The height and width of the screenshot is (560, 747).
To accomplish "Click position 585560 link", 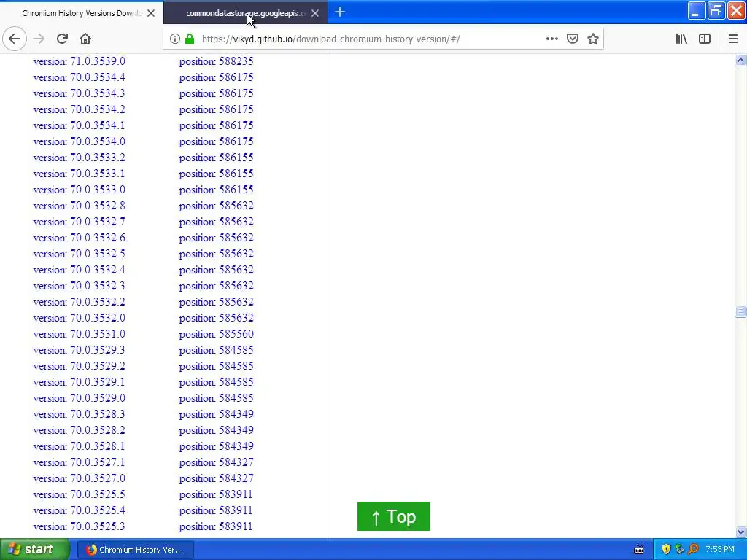I will (x=216, y=334).
